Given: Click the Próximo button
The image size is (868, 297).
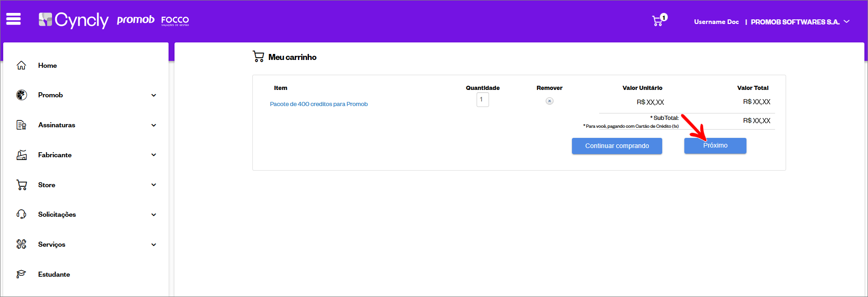Looking at the screenshot, I should click(x=715, y=146).
